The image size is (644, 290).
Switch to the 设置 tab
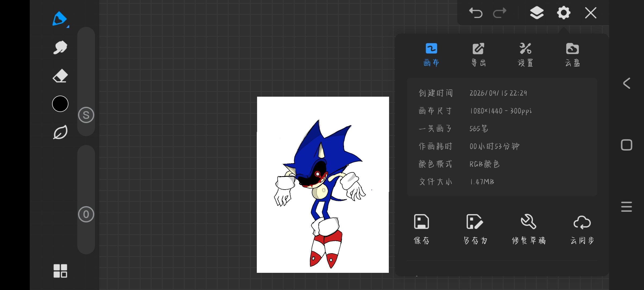pyautogui.click(x=525, y=55)
